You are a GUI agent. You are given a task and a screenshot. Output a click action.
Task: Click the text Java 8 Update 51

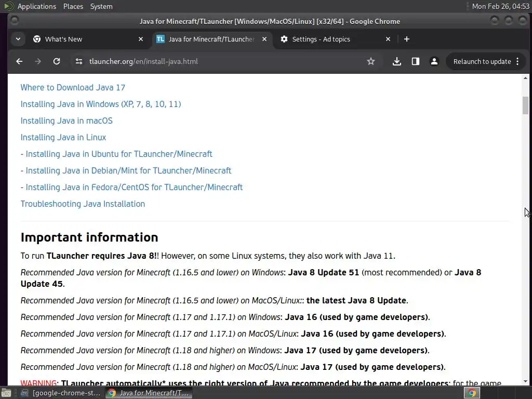click(323, 272)
